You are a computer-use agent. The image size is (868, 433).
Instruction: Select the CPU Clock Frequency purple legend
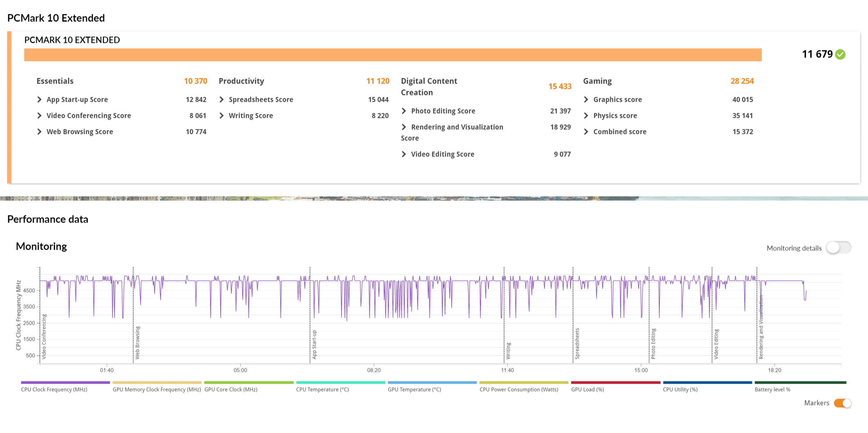click(x=65, y=383)
